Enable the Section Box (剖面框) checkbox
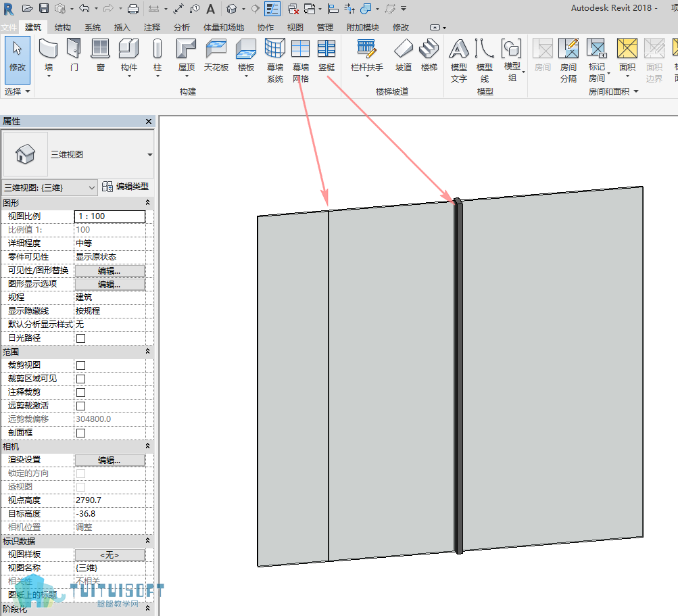This screenshot has height=616, width=678. pyautogui.click(x=81, y=433)
